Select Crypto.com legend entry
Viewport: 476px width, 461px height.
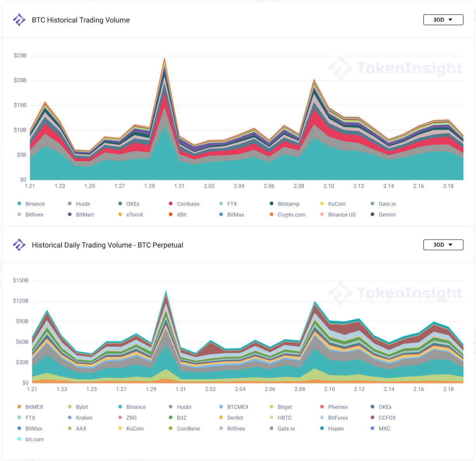coord(287,215)
